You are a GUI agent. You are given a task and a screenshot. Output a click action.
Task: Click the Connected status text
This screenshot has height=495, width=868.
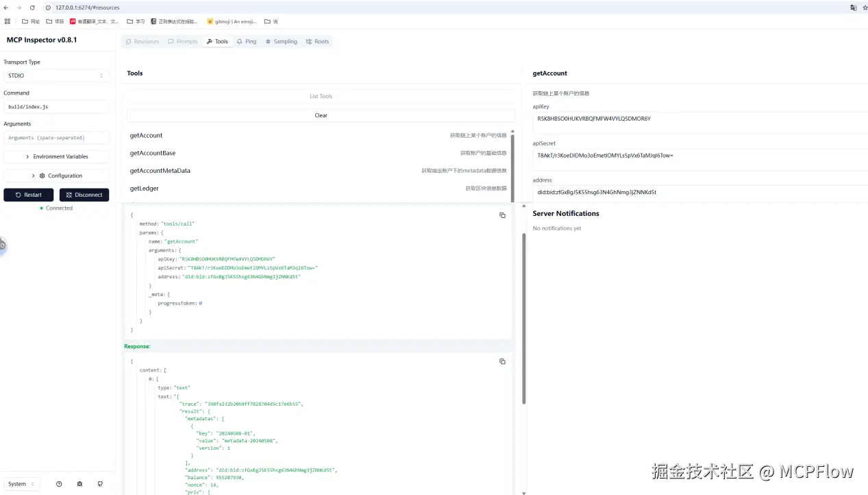(59, 208)
